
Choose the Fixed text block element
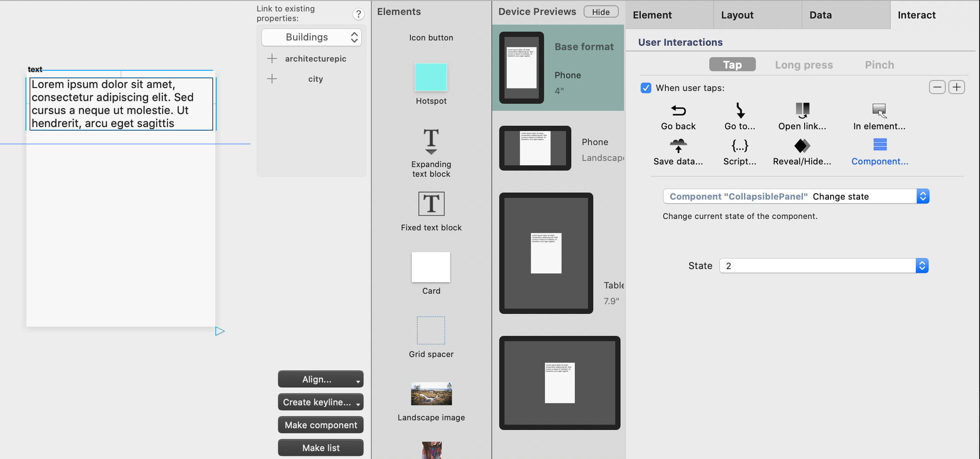coord(431,204)
